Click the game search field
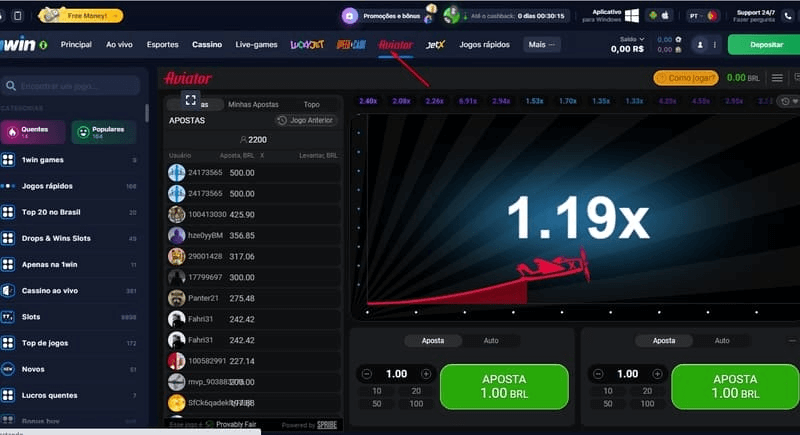This screenshot has height=435, width=800. pyautogui.click(x=70, y=86)
